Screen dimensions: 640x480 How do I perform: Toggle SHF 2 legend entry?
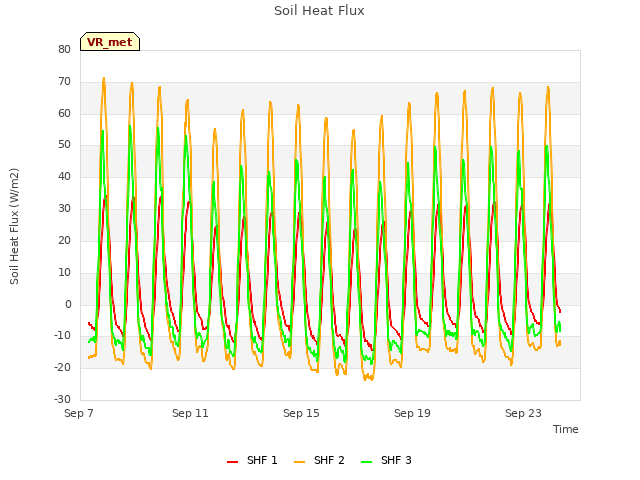319,460
